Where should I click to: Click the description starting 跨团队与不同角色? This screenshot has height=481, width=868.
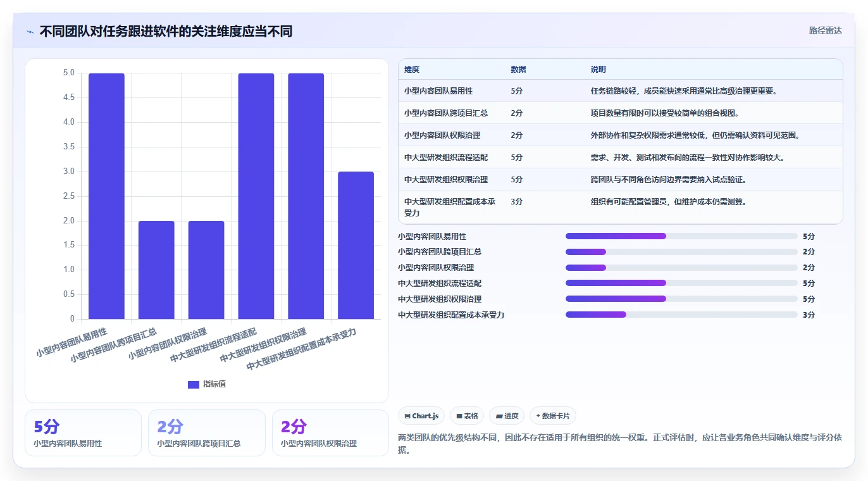pos(669,180)
